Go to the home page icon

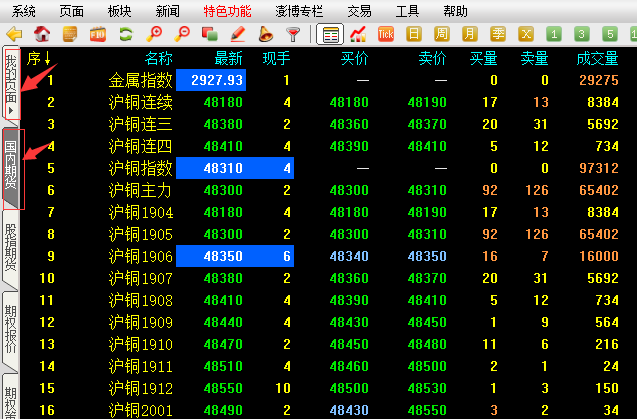42,34
